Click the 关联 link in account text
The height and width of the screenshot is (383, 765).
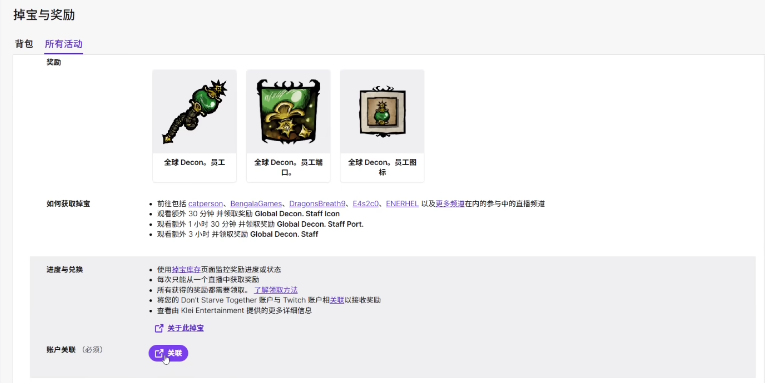coord(337,300)
